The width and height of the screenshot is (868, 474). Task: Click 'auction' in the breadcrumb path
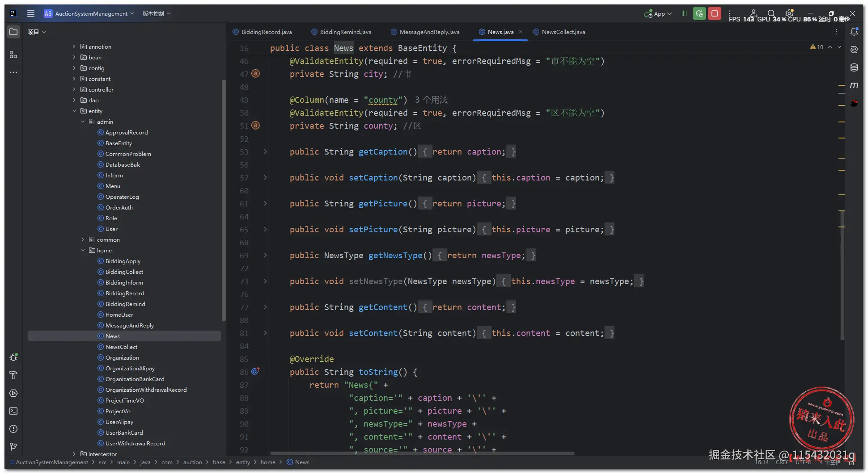click(x=193, y=462)
